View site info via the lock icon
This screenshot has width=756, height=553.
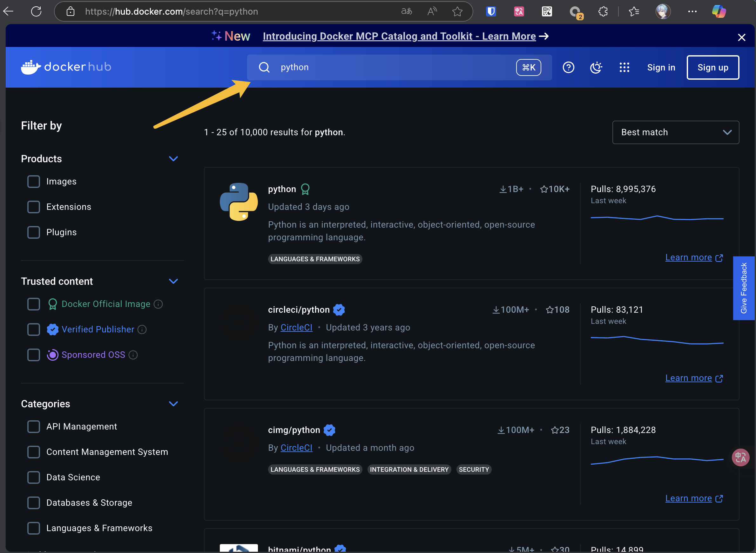(70, 11)
